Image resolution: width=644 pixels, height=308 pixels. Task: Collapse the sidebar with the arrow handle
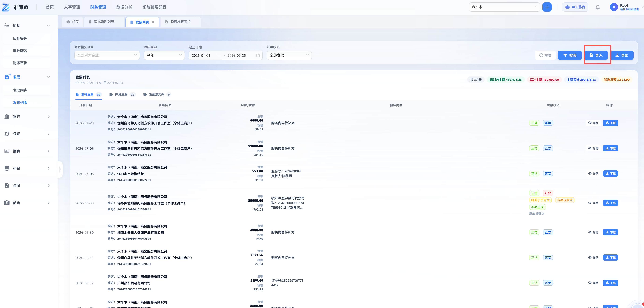click(60, 169)
